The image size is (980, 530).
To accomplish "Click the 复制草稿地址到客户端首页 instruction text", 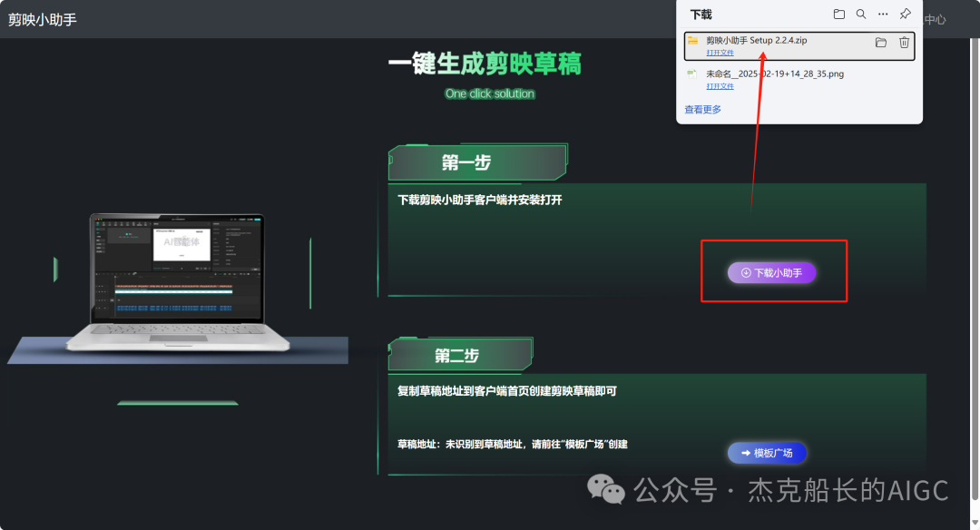I will point(507,391).
